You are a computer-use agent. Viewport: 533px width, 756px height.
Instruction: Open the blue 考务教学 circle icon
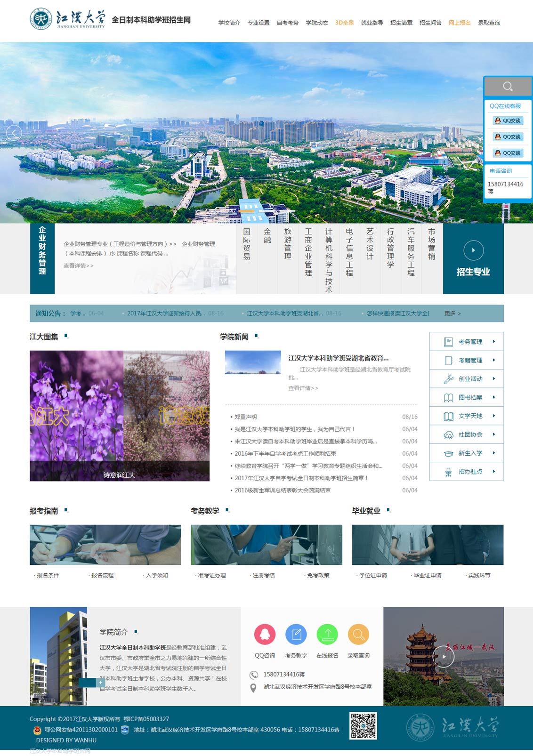(x=296, y=635)
